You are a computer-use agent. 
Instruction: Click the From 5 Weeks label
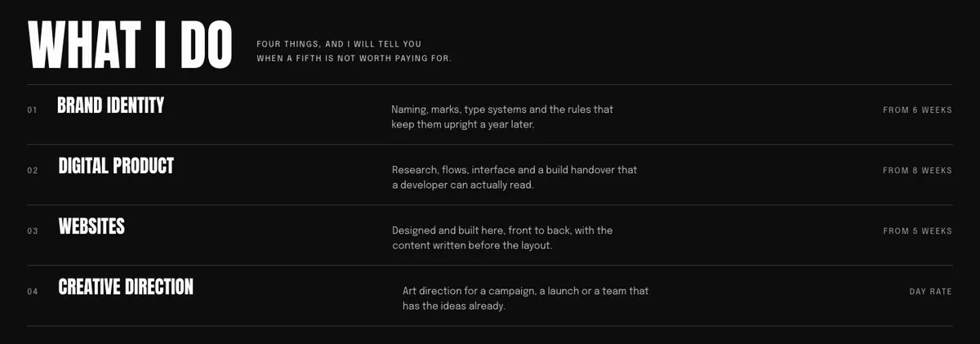[x=917, y=231]
